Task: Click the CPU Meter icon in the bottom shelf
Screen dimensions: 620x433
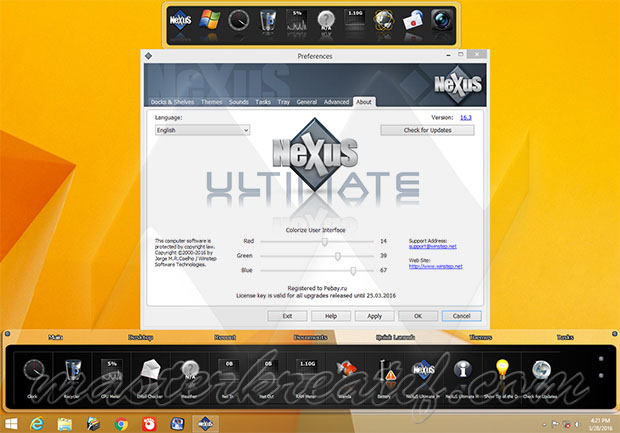Action: [112, 370]
